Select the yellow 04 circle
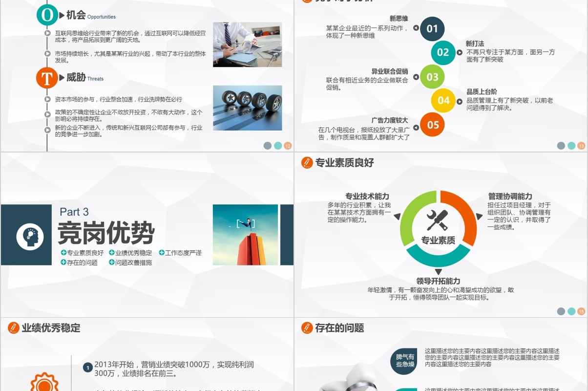This screenshot has height=391, width=588. (443, 100)
